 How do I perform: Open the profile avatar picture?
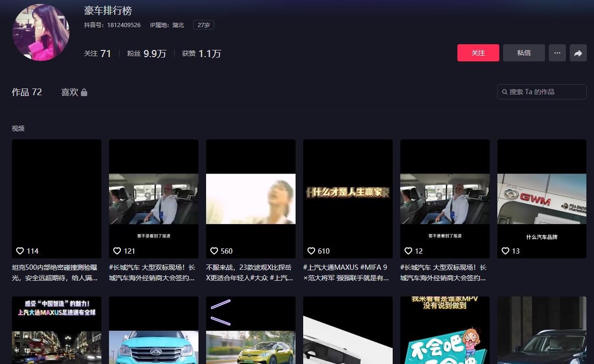(40, 32)
